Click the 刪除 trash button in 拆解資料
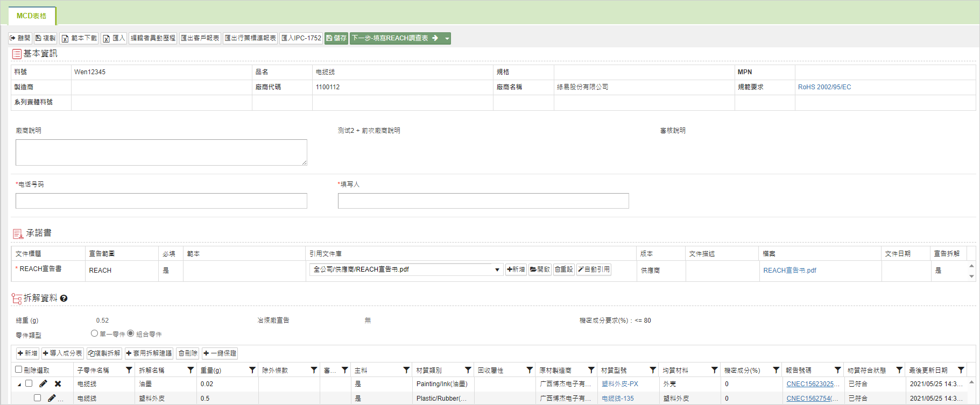This screenshot has width=980, height=405. point(188,353)
